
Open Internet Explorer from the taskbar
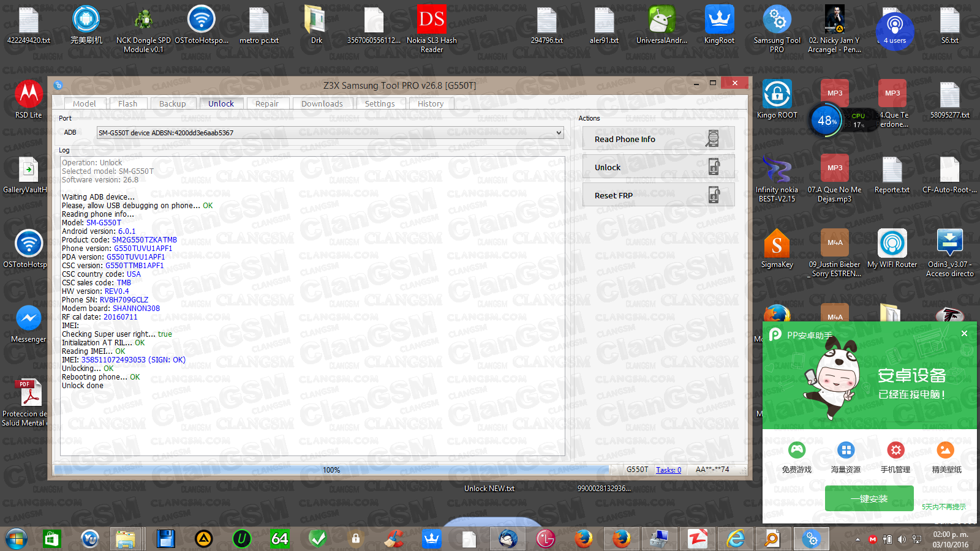click(735, 539)
